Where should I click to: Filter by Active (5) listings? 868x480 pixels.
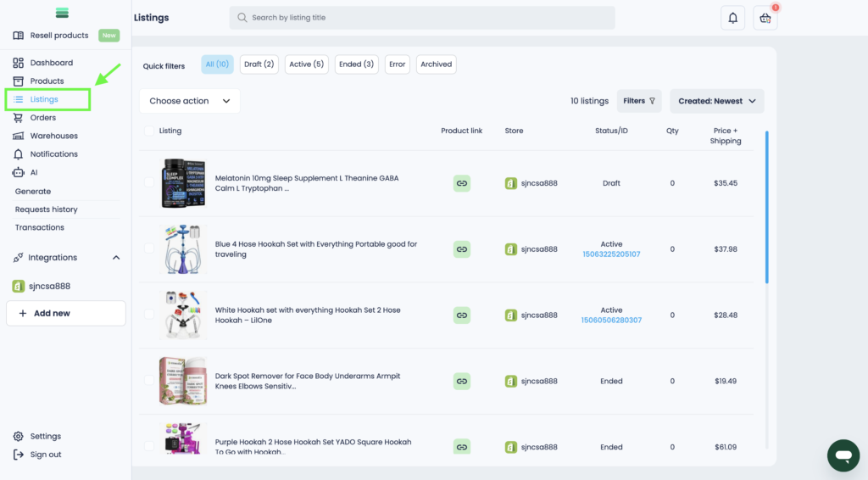click(x=306, y=64)
